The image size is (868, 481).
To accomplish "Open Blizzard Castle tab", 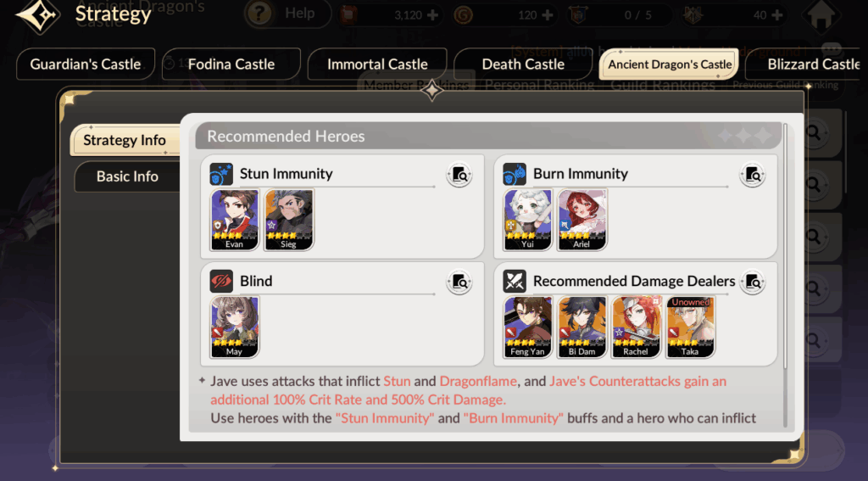I will point(812,64).
